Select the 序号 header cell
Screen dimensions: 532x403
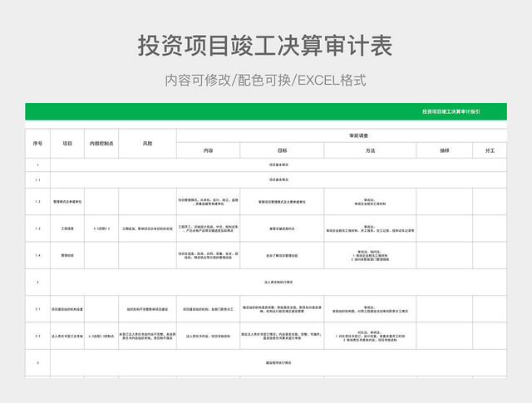click(37, 144)
